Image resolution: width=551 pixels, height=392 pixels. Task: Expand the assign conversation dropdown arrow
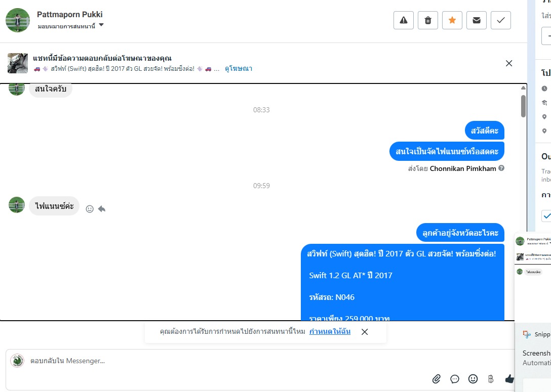(101, 25)
